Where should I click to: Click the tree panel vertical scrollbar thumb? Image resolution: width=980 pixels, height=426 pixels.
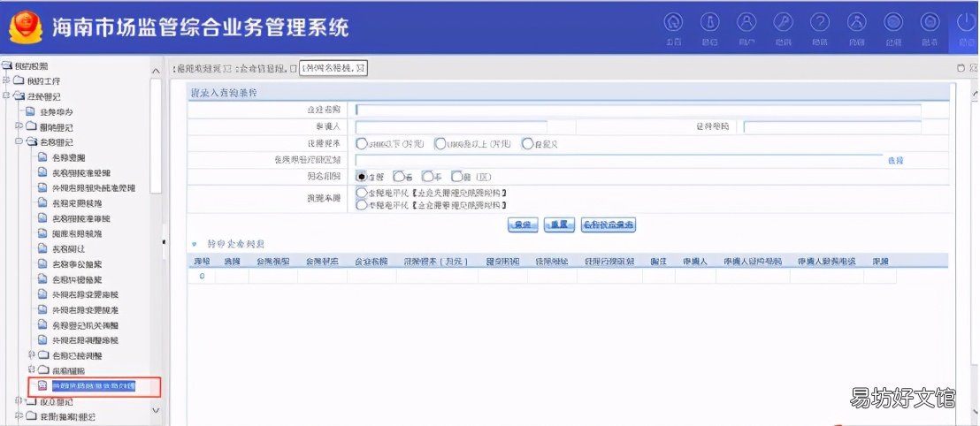157,135
